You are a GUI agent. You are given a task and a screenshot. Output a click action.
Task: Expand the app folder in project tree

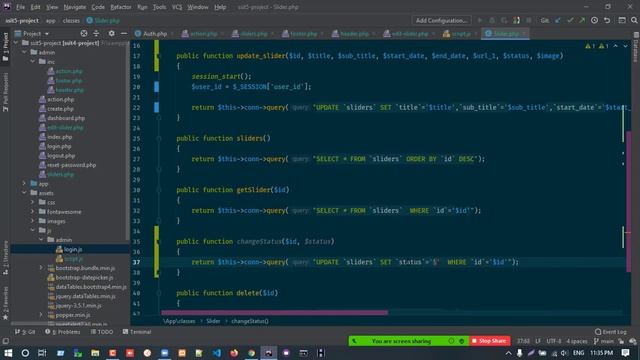pos(24,184)
